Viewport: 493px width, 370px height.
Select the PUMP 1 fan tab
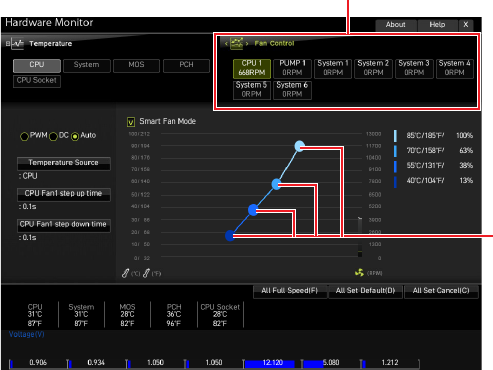292,68
